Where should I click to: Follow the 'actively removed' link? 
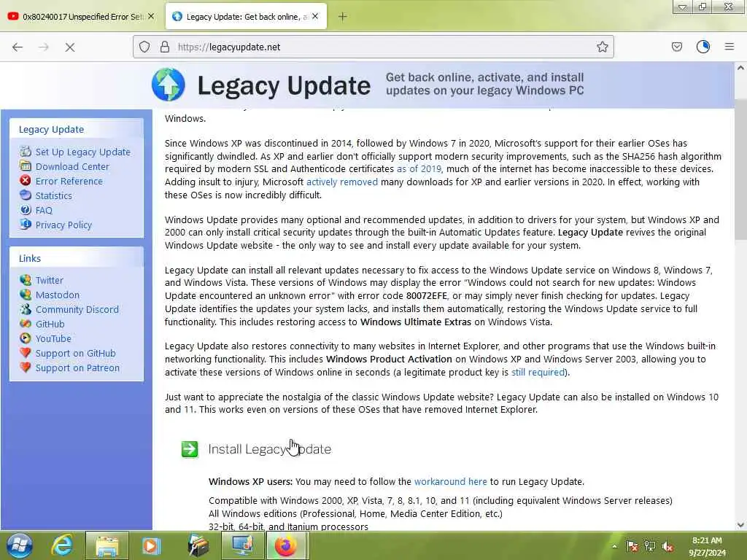coord(342,182)
